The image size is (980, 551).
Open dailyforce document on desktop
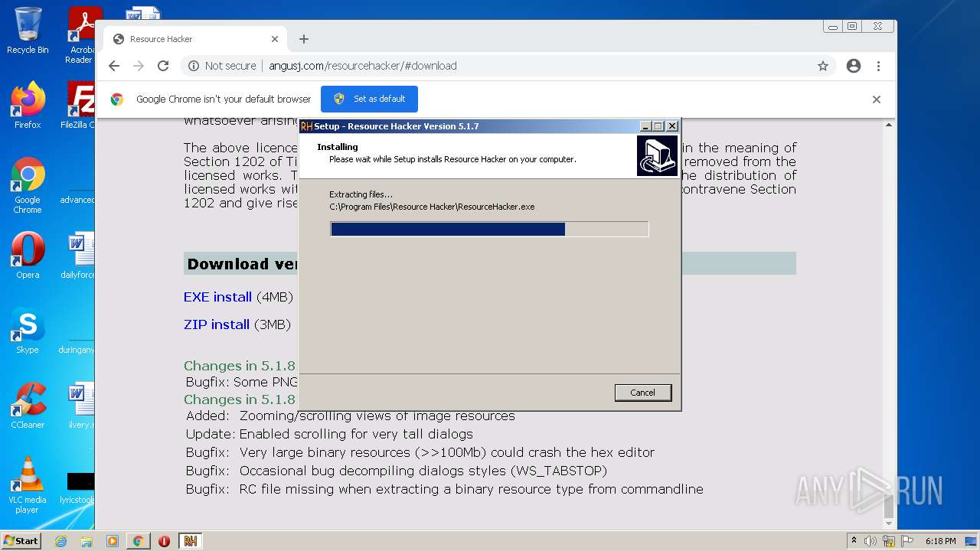(x=79, y=256)
